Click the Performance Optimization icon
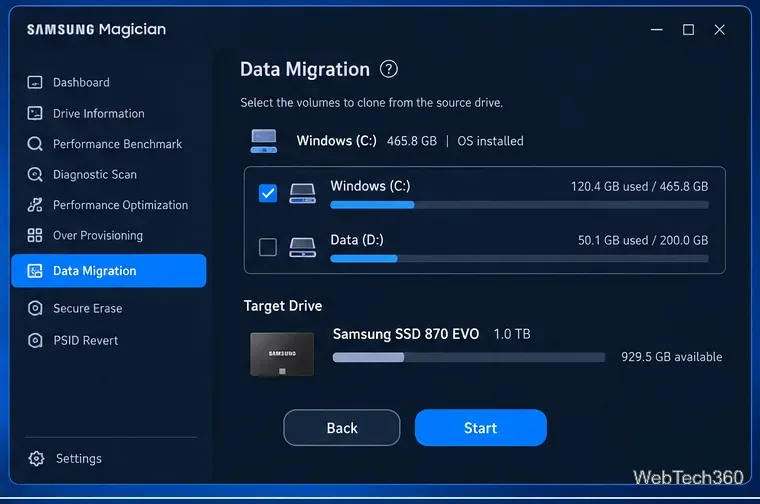 (x=35, y=205)
